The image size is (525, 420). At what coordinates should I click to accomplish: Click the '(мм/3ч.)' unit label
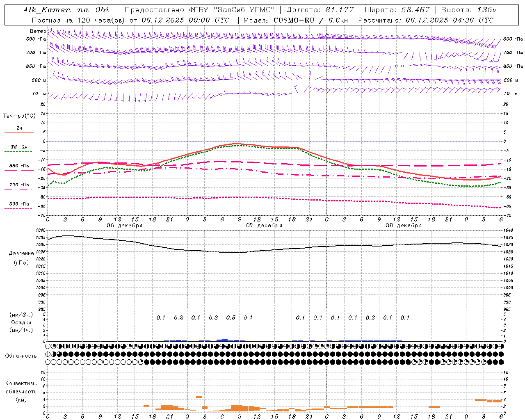(21, 315)
